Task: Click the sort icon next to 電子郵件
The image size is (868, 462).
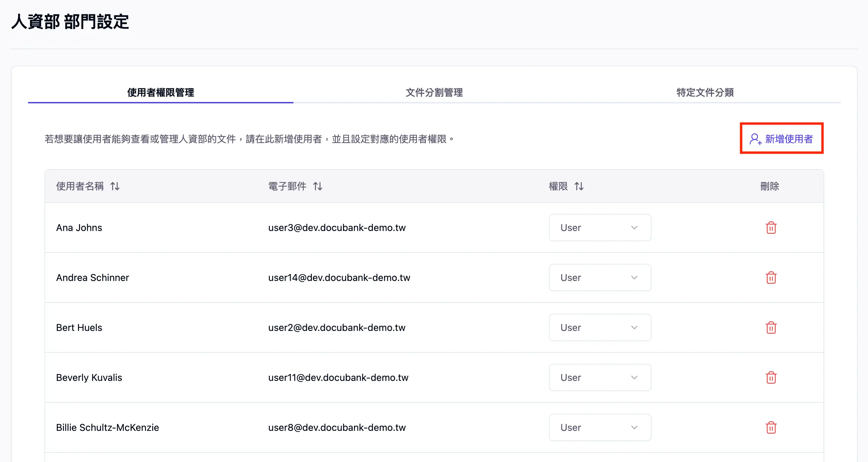Action: click(317, 186)
